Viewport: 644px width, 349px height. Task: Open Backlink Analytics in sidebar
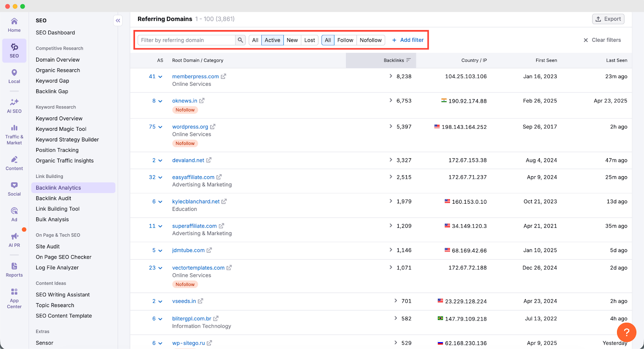[73, 188]
